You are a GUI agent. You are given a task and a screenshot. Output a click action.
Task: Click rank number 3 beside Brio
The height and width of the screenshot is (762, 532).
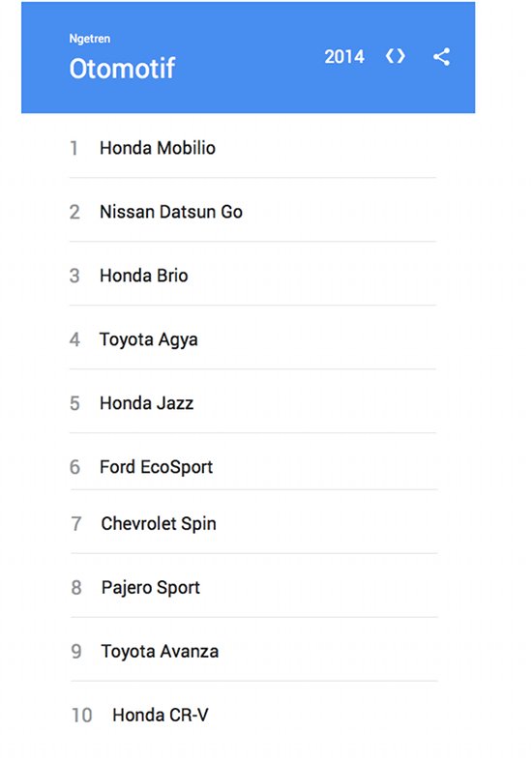tap(74, 276)
